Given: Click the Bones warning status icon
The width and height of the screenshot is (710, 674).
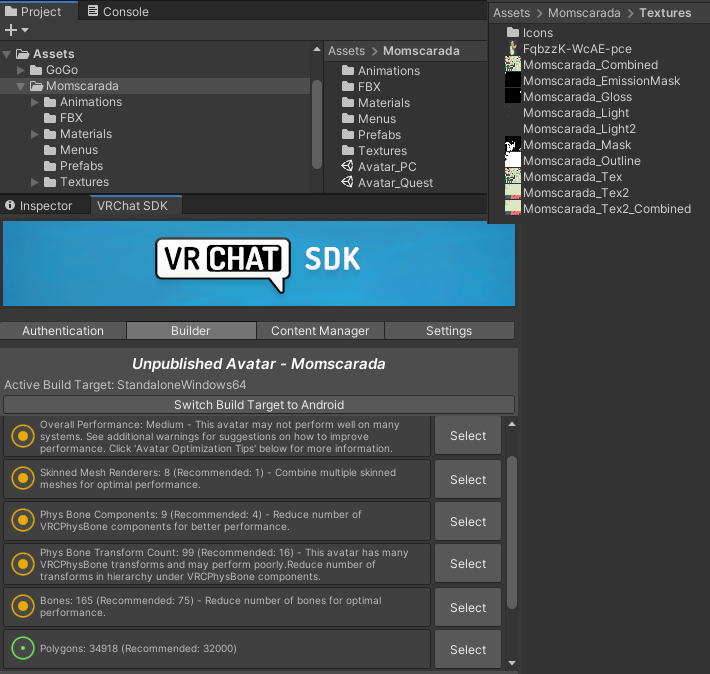Looking at the screenshot, I should 23,606.
